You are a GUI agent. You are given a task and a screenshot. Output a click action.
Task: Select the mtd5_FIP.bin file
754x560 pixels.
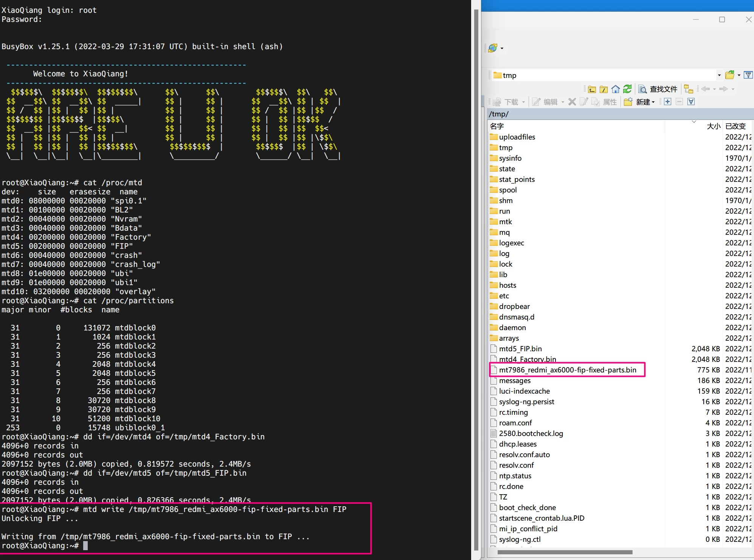point(520,349)
